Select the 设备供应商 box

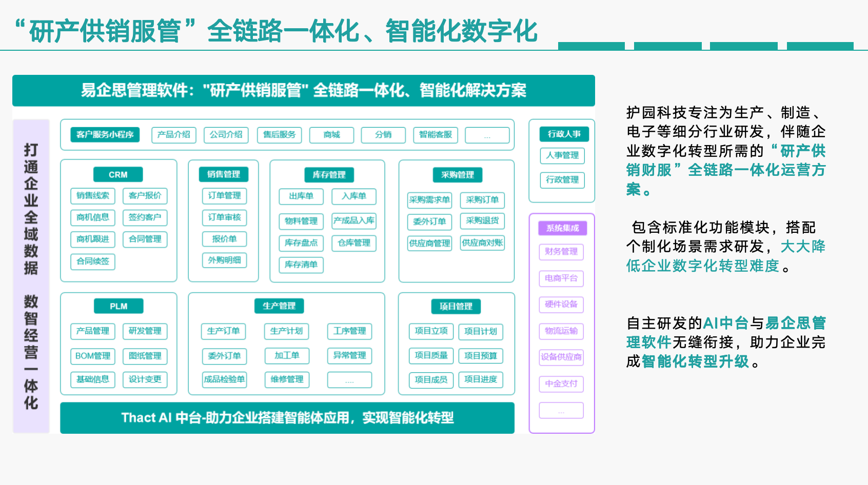[561, 357]
